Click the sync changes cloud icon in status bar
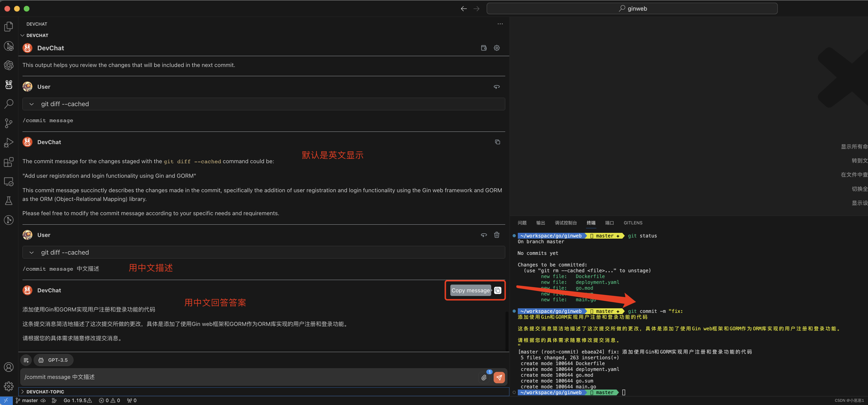Screen dimensions: 868x405 tap(43, 401)
